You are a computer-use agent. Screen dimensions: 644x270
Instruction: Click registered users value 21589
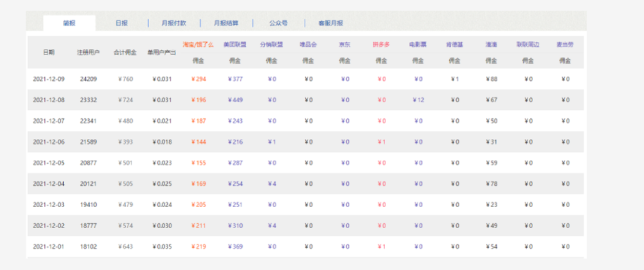[88, 142]
